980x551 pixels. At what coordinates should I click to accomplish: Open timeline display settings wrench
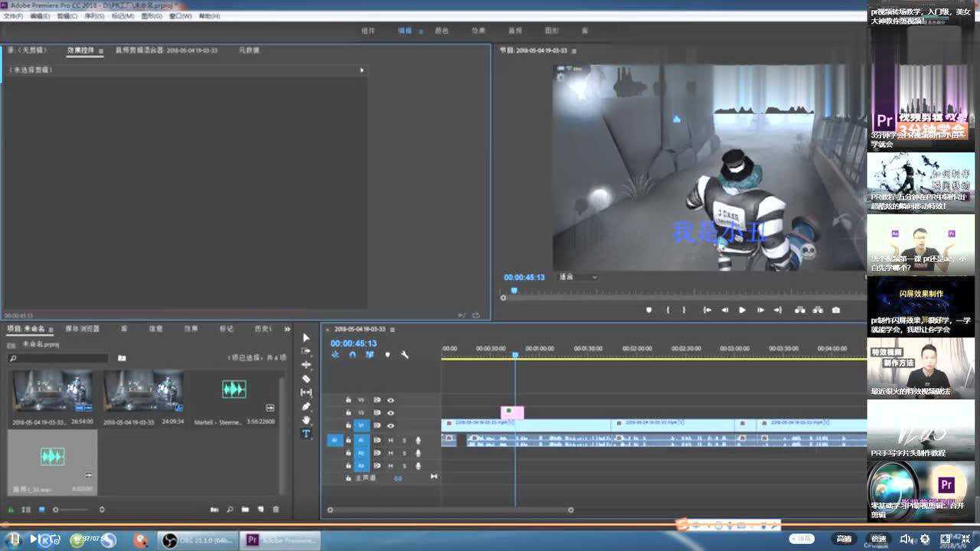(405, 355)
